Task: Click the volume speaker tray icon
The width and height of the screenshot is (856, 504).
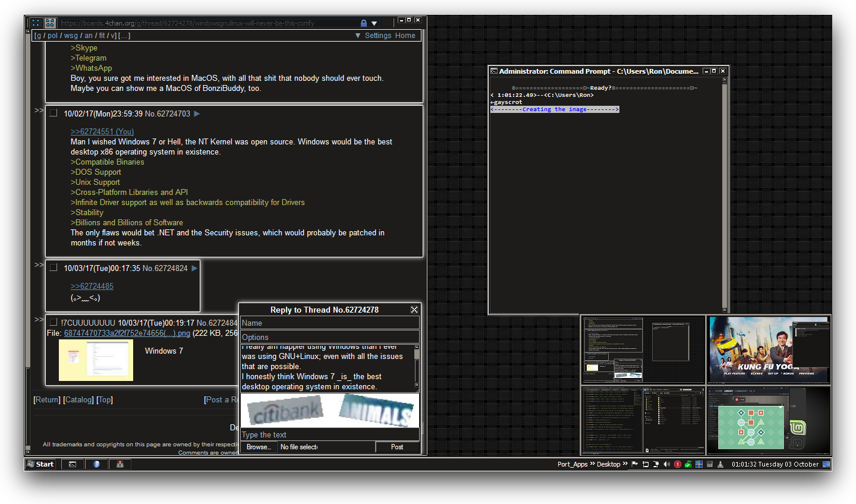Action: 666,464
